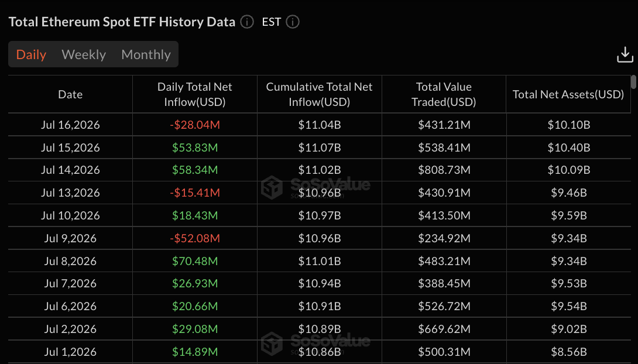
Task: Click the $11.01B cumulative inflow cell
Action: (320, 260)
